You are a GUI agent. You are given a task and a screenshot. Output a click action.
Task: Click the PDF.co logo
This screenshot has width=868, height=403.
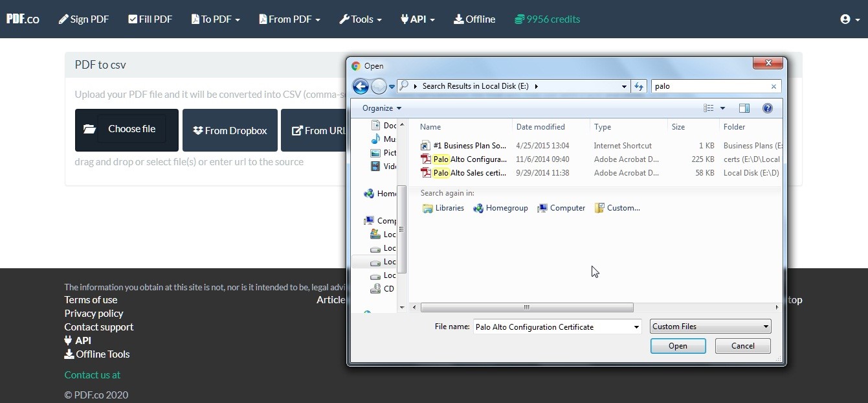point(23,19)
